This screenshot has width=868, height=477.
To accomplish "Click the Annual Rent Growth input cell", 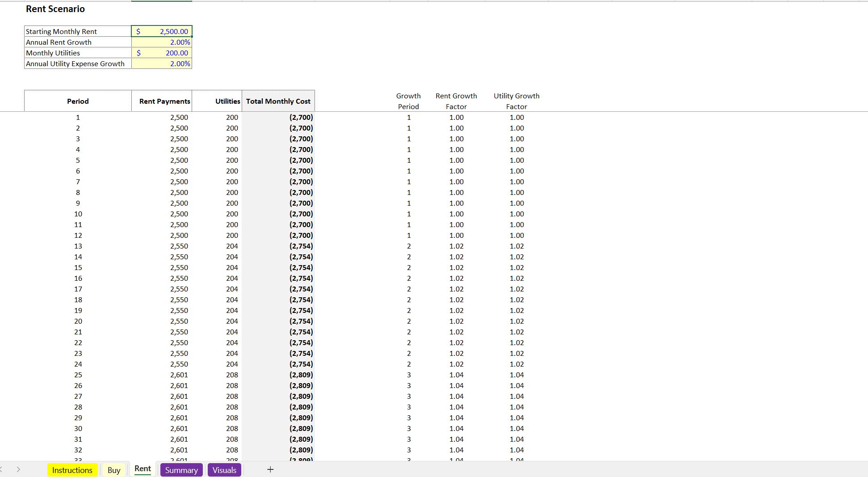I will 162,42.
